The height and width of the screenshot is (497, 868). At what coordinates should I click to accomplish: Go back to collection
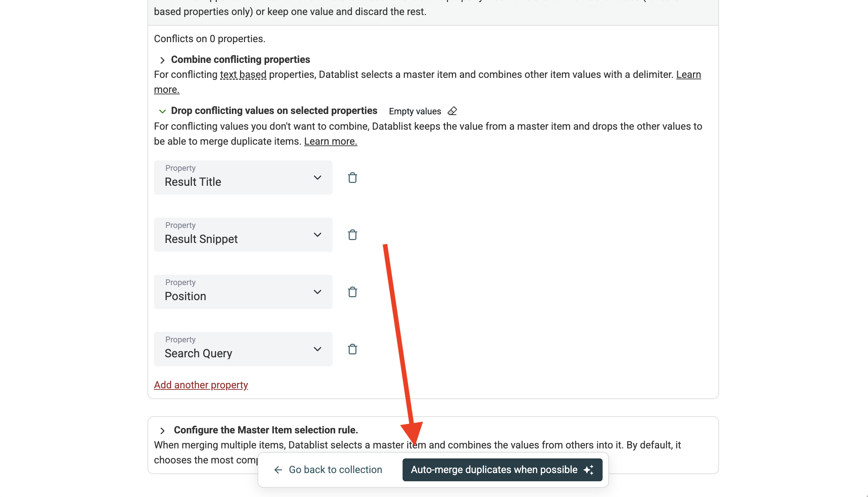[335, 470]
